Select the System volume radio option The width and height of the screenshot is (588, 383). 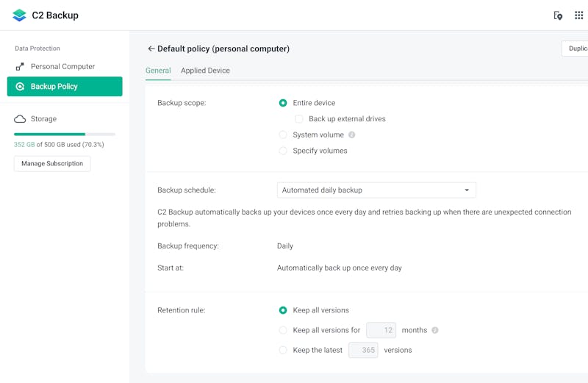click(x=283, y=135)
